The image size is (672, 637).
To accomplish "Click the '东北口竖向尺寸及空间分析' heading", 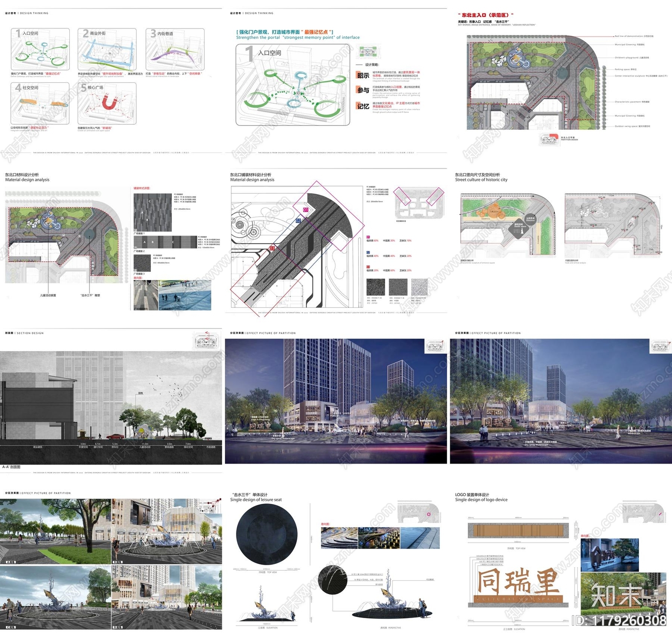I will 478,175.
